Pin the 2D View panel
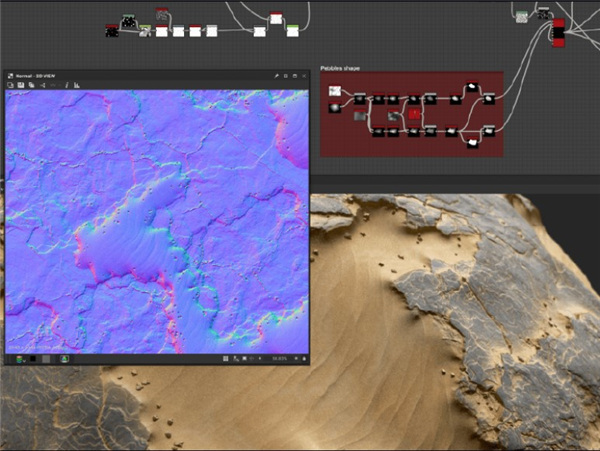600x451 pixels. pos(276,76)
